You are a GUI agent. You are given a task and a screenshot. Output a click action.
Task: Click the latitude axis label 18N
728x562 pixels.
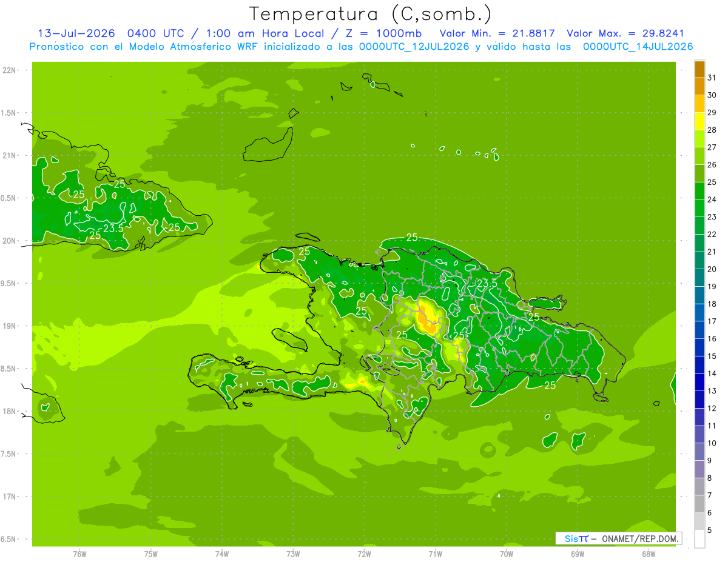pos(10,412)
